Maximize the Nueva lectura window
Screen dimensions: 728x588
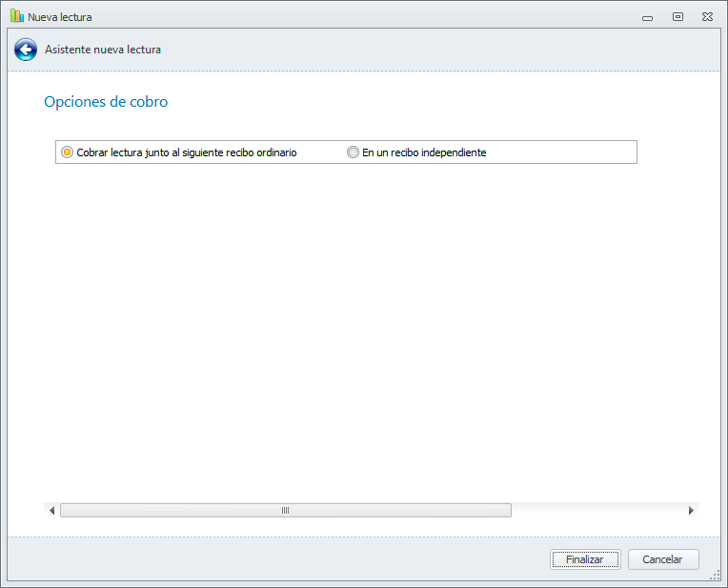point(677,17)
